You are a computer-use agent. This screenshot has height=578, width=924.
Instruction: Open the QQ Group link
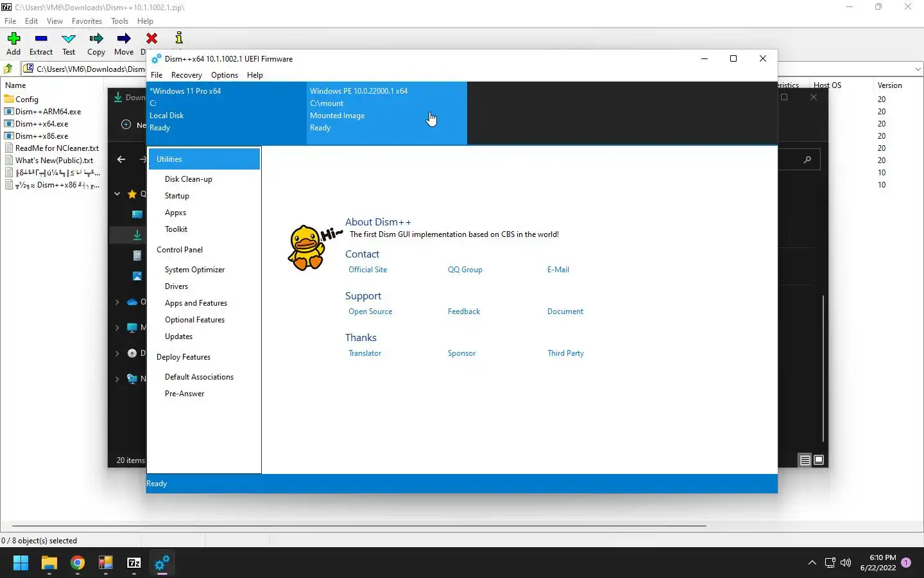[x=465, y=270]
